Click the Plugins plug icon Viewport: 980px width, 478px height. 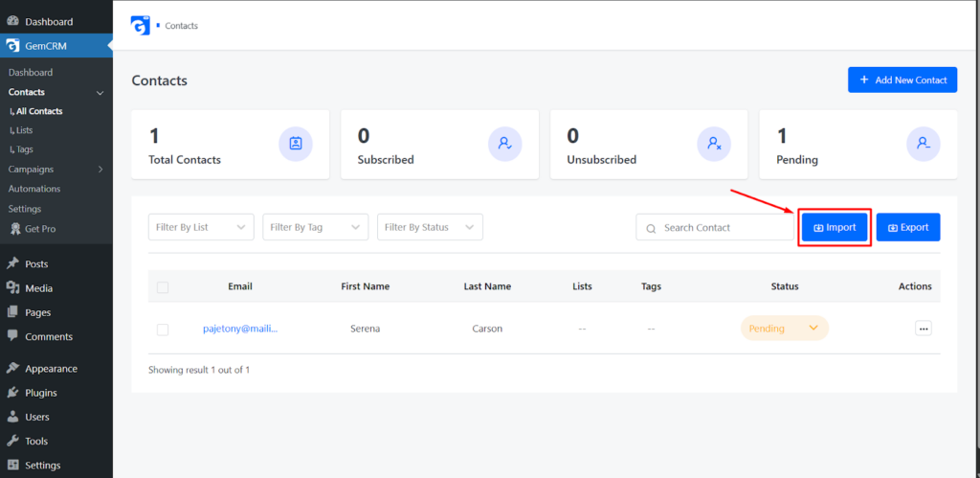tap(12, 393)
